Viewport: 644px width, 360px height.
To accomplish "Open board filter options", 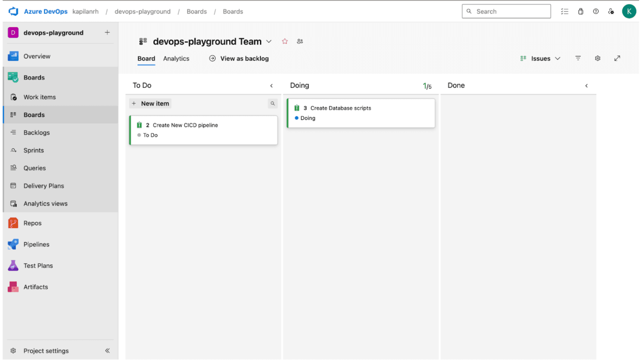I will pyautogui.click(x=578, y=59).
